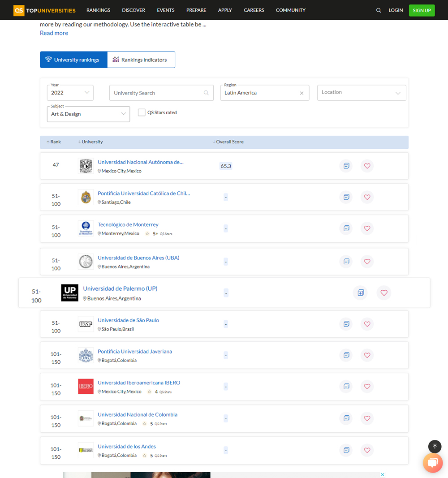Click the green SIGN UP button
Viewport: 448px width, 478px height.
tap(422, 10)
